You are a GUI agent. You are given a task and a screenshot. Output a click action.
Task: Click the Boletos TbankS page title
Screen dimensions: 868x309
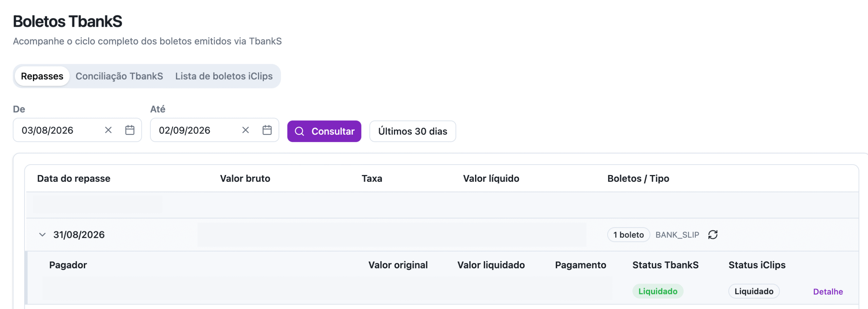coord(67,21)
